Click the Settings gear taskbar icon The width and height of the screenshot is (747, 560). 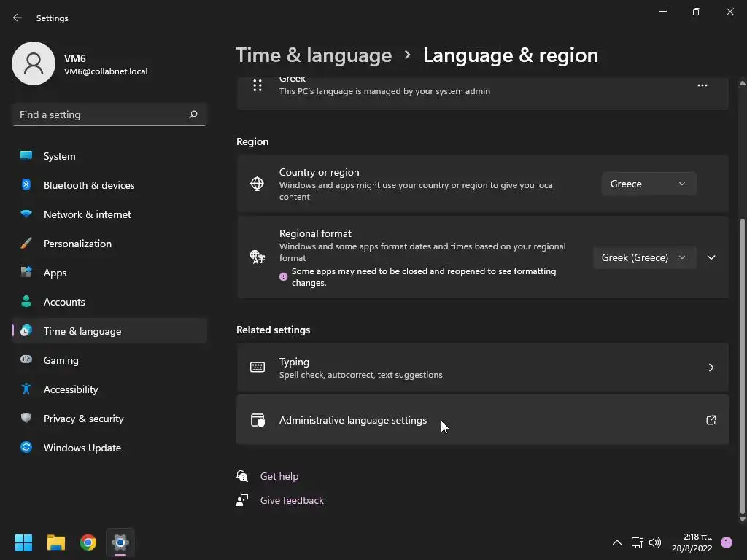120,542
